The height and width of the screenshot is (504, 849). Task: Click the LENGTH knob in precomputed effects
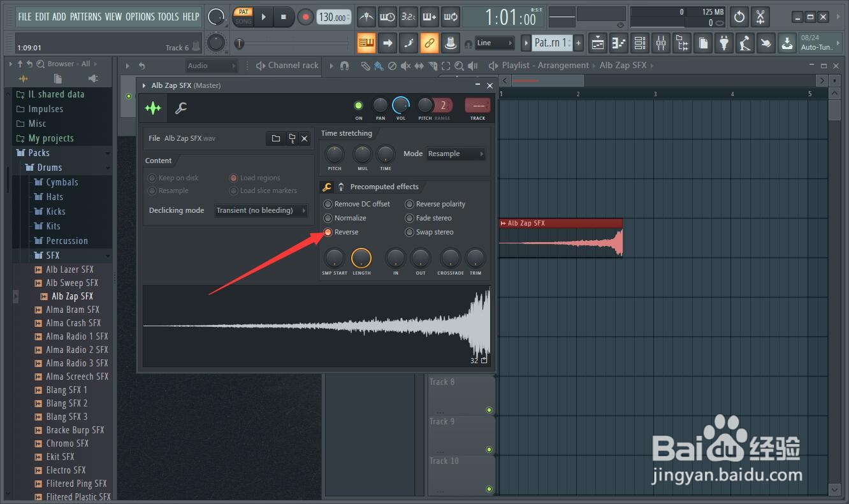tap(361, 258)
